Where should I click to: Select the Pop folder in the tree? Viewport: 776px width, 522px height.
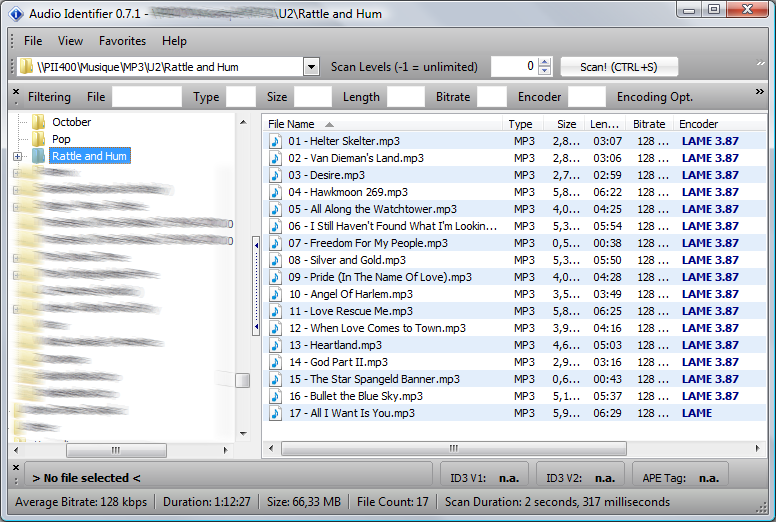click(61, 139)
